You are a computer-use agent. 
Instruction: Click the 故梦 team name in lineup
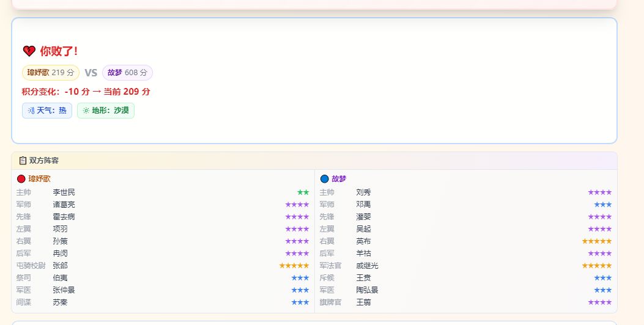point(339,179)
